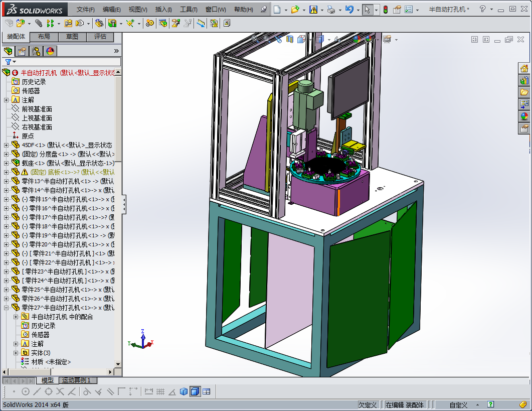Image resolution: width=532 pixels, height=411 pixels.
Task: Select the Linear Component Pattern tool
Action: [50, 23]
